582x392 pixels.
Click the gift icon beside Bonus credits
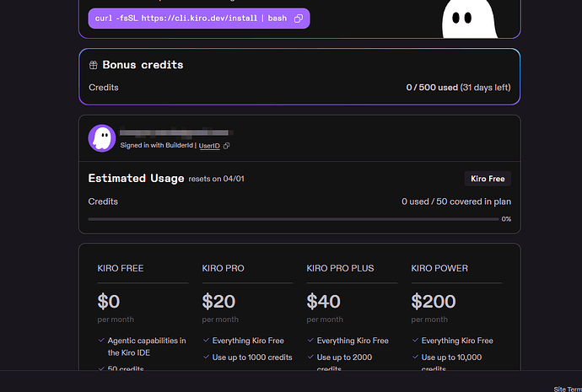coord(93,65)
